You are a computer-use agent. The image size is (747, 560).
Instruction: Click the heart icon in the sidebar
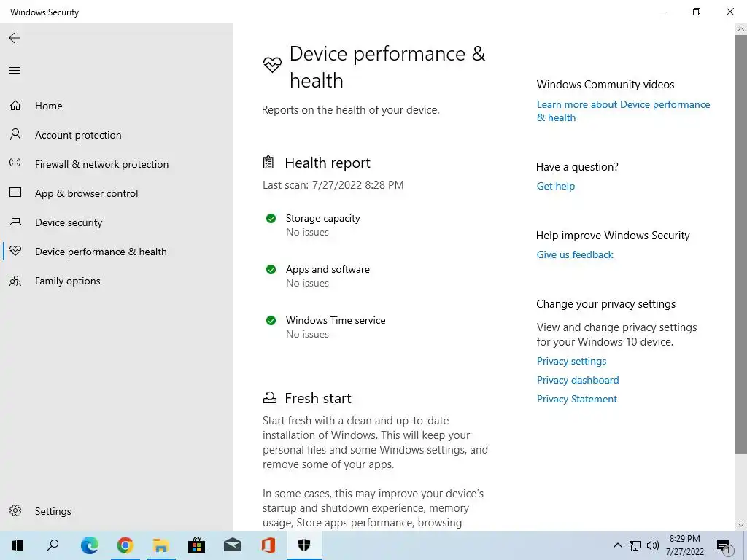pyautogui.click(x=15, y=251)
